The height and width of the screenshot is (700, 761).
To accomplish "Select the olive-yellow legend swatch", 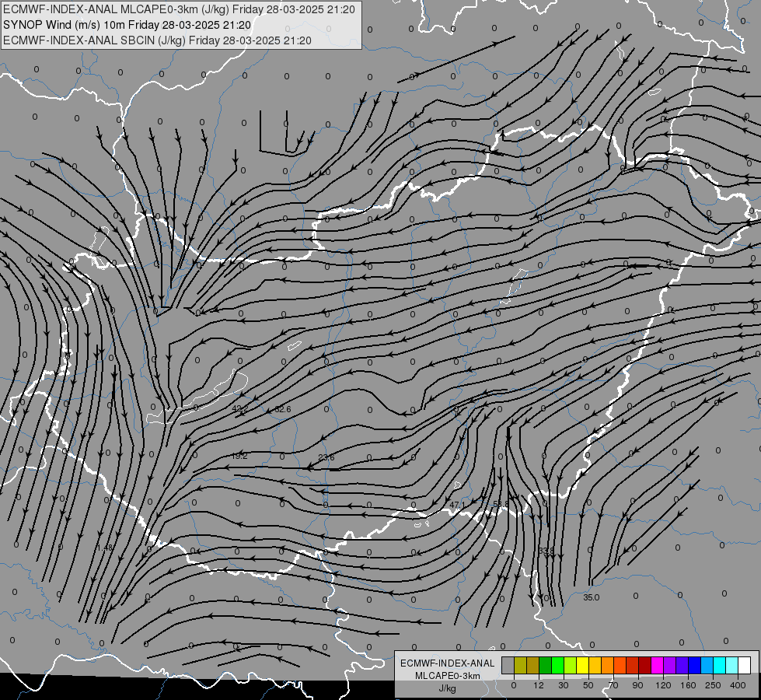I will pyautogui.click(x=520, y=665).
